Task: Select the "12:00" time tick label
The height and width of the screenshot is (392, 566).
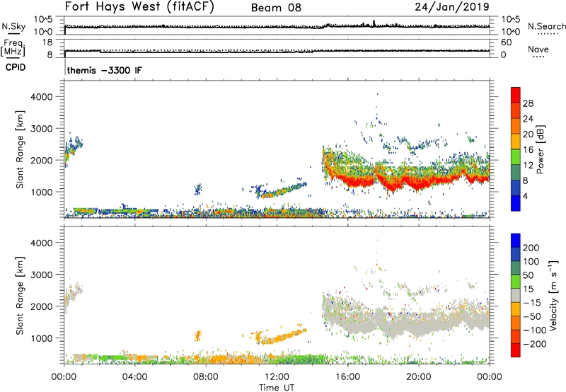Action: 277,377
